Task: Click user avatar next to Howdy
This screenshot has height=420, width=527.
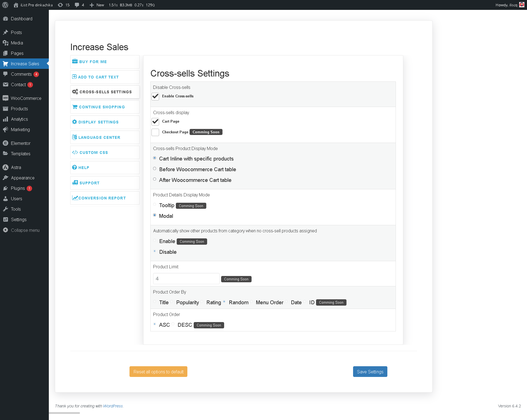Action: 522,5
